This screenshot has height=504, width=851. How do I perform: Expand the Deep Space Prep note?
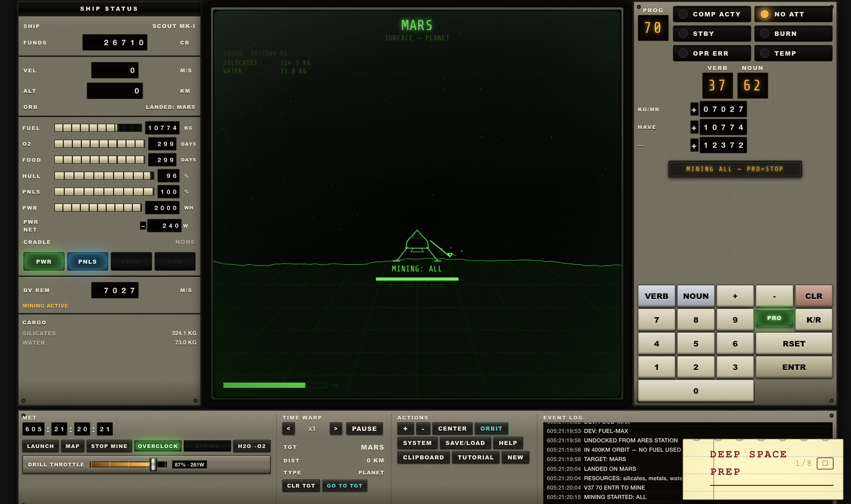(x=824, y=463)
